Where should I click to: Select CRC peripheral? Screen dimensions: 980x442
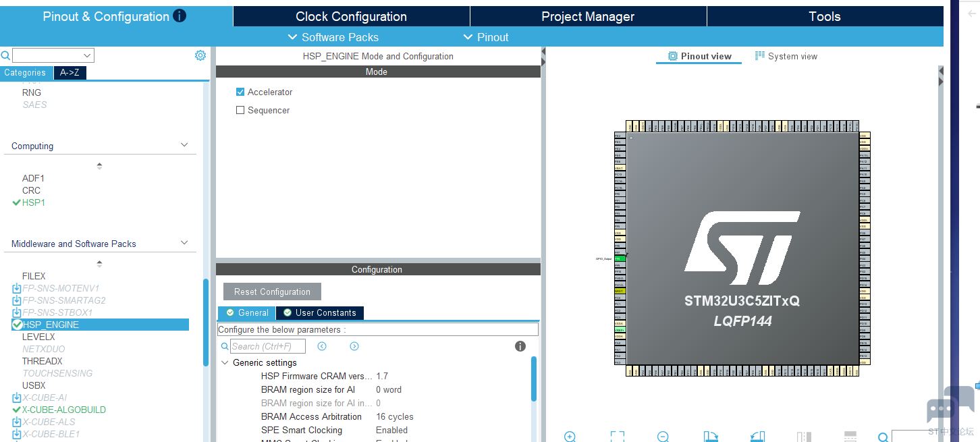click(x=31, y=190)
